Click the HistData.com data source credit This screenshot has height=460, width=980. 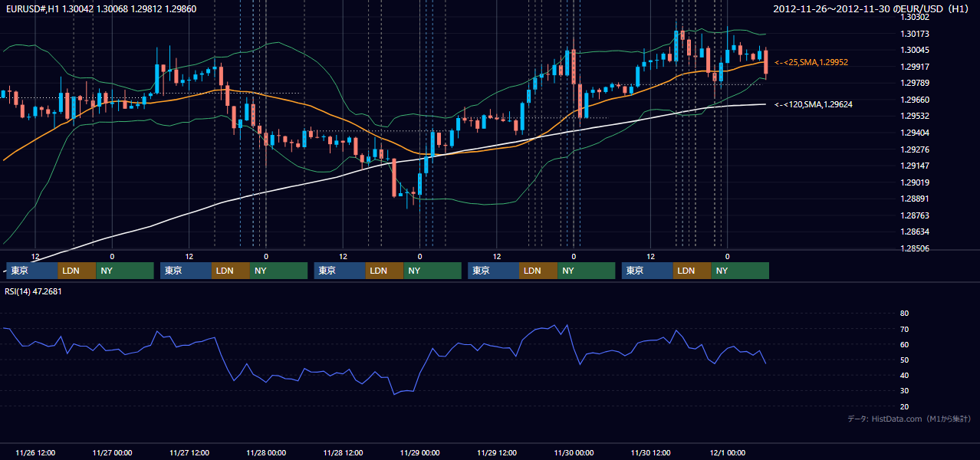[909, 419]
